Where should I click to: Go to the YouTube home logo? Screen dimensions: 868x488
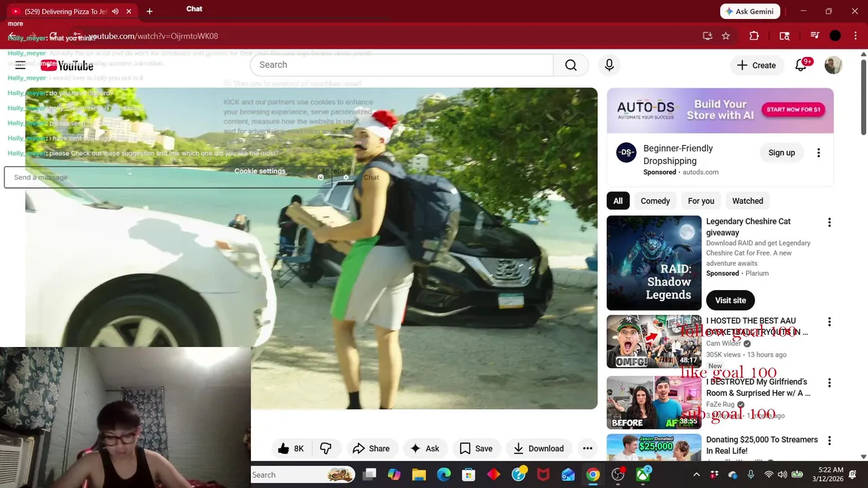click(67, 65)
